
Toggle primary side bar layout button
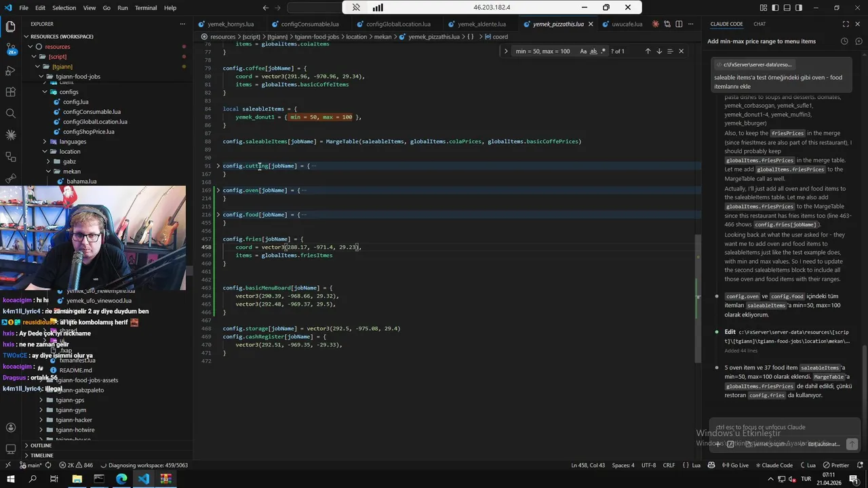tap(775, 7)
